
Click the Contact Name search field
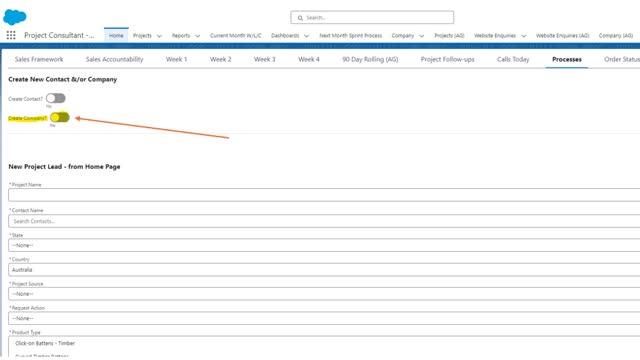pos(324,221)
